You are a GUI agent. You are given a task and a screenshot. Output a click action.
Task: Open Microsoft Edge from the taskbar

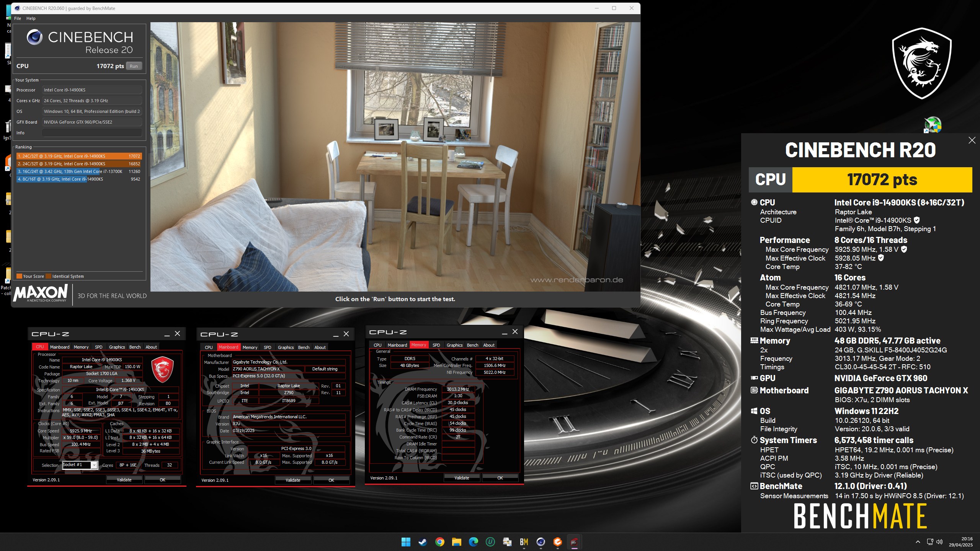click(x=473, y=542)
